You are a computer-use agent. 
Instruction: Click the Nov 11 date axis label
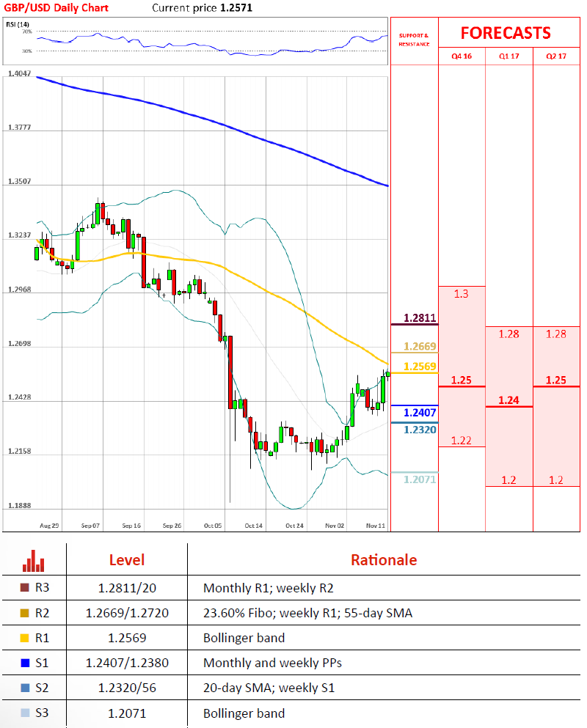tap(376, 526)
